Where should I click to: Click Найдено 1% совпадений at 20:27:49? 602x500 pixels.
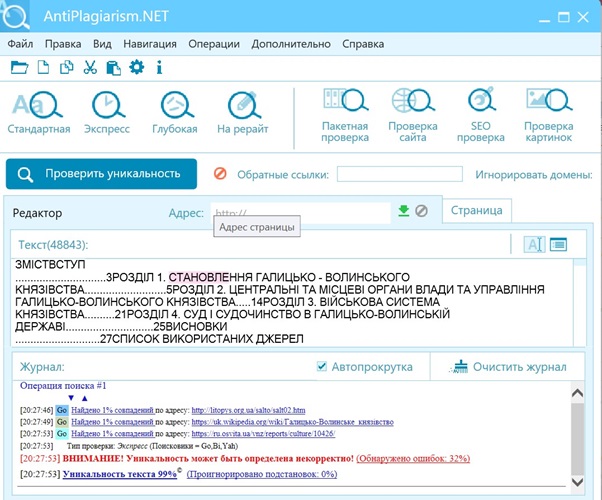(112, 422)
